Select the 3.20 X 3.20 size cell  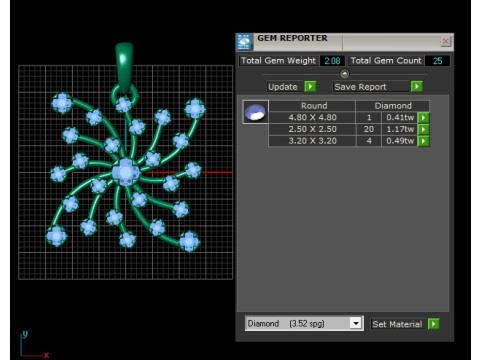[x=312, y=141]
